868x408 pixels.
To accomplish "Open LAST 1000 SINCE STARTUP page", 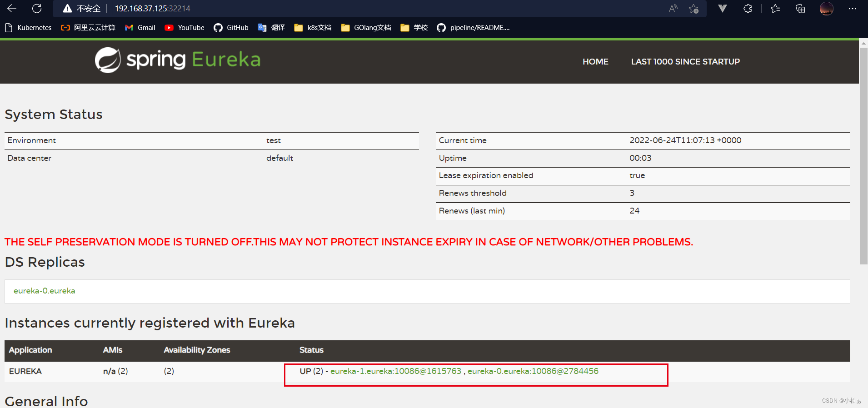I will 685,62.
